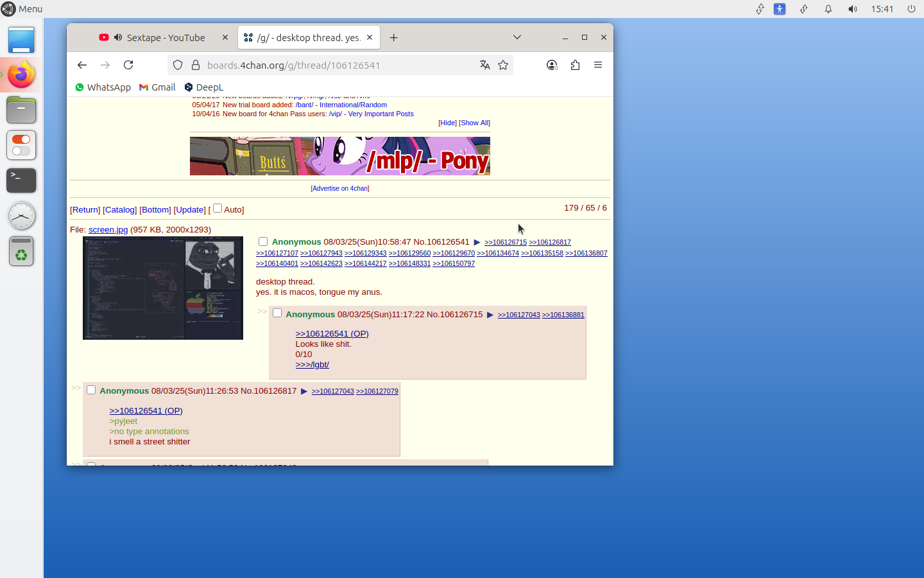View site security padlock info
This screenshot has height=578, width=924.
point(196,65)
